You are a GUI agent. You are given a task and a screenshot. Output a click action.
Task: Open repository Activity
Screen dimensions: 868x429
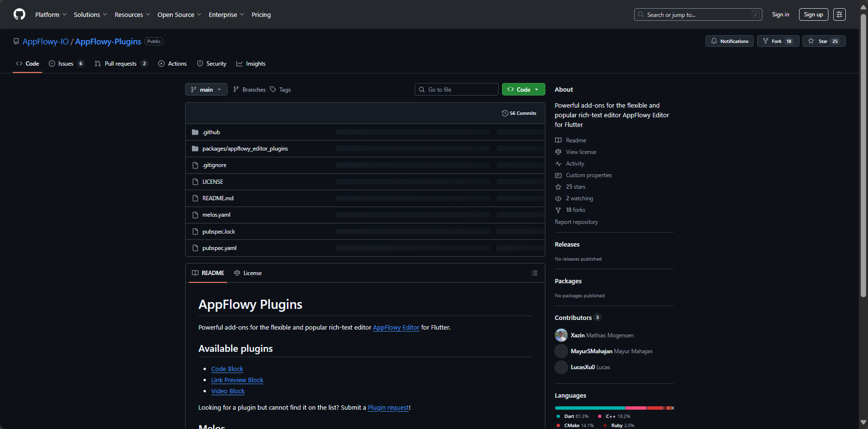pyautogui.click(x=570, y=164)
